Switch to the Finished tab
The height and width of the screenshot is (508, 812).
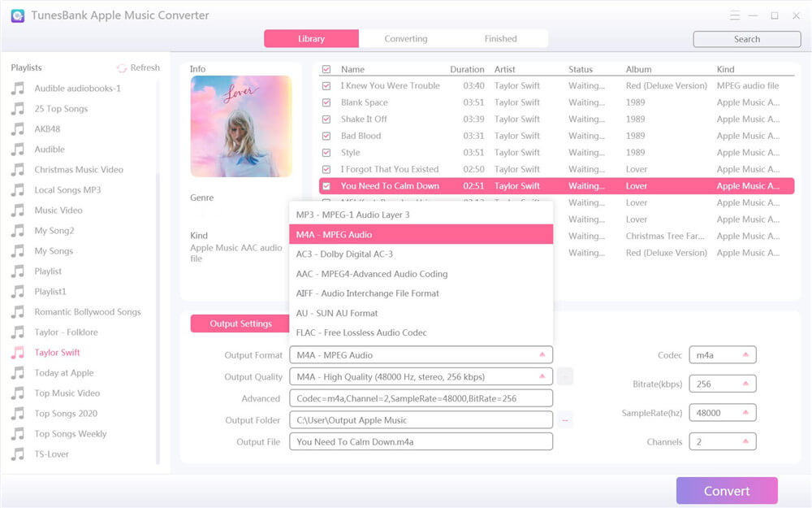point(500,39)
